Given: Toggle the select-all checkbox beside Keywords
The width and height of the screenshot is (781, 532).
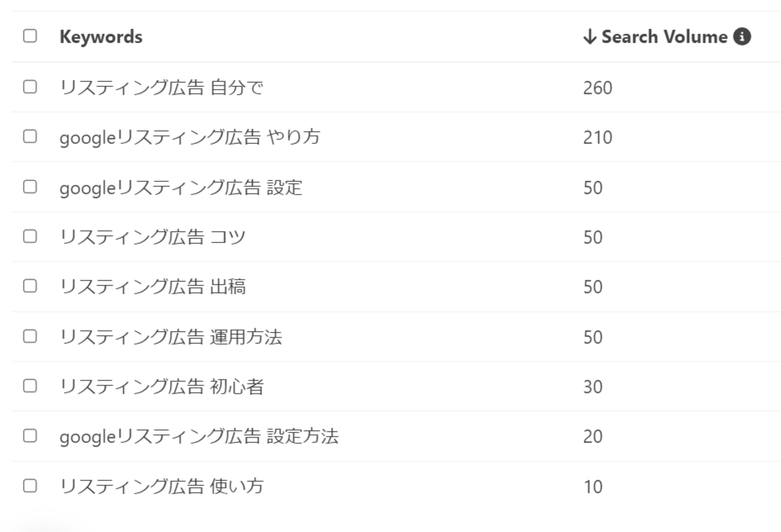Looking at the screenshot, I should pyautogui.click(x=30, y=36).
